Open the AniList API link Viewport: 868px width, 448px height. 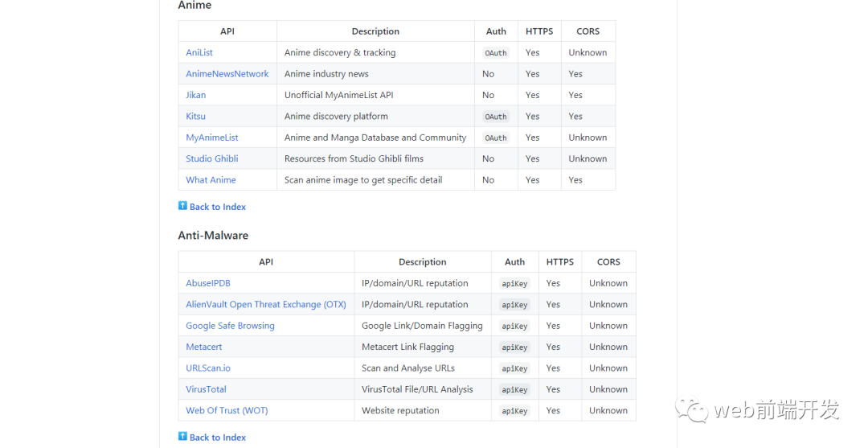coord(199,52)
